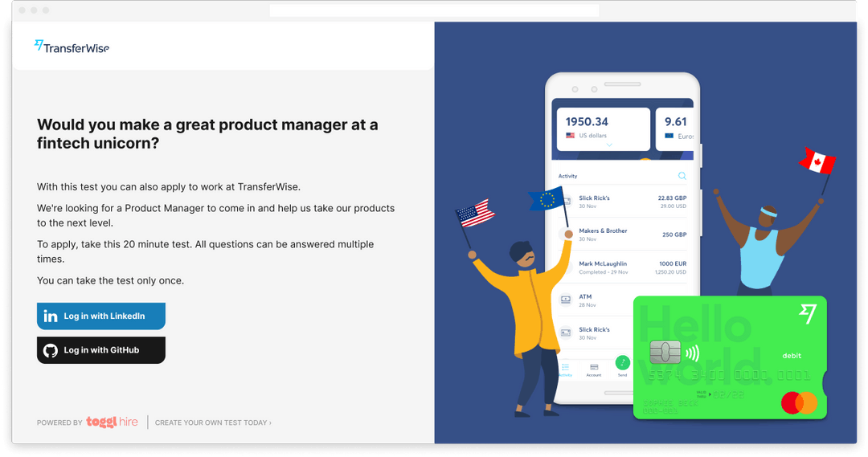Image resolution: width=868 pixels, height=457 pixels.
Task: Click the Mastercard logo on debit card
Action: 800,402
